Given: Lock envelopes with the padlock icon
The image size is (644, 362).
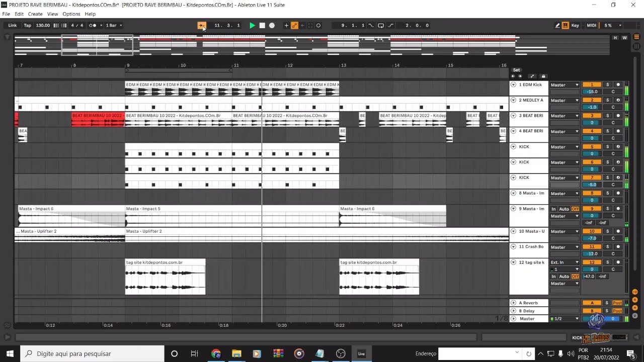Looking at the screenshot, I should (543, 76).
